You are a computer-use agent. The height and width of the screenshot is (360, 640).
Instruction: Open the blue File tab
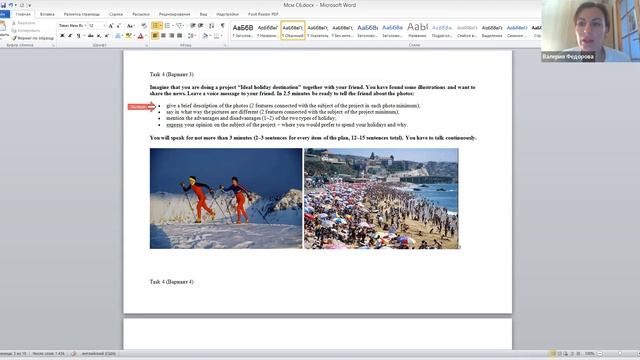pos(4,14)
